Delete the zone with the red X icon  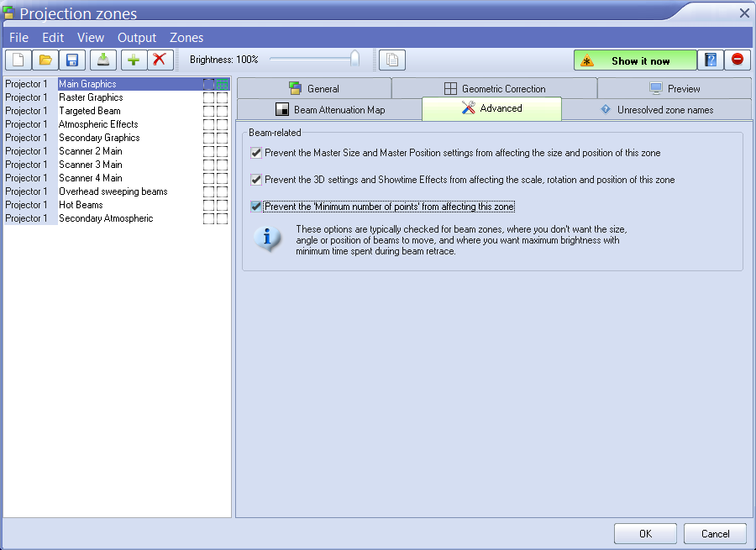click(160, 60)
